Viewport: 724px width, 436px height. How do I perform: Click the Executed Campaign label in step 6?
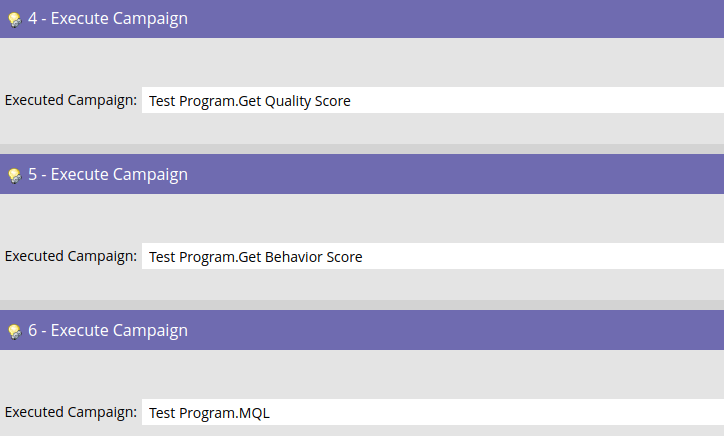click(71, 412)
